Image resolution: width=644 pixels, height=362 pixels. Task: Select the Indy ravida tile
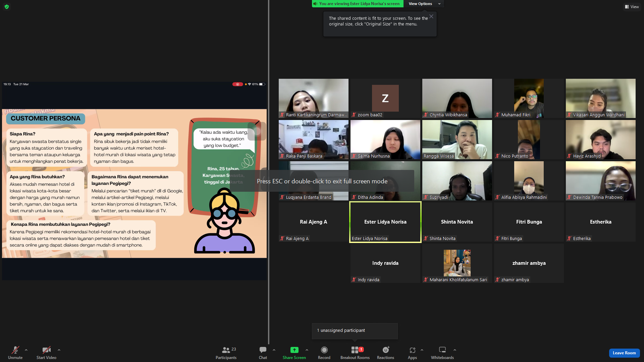pyautogui.click(x=385, y=263)
